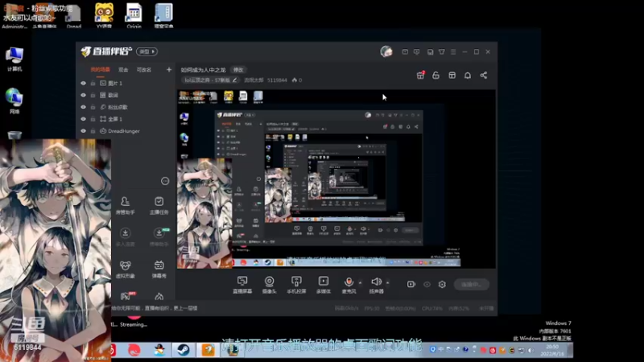Open the layout panel icon beside the bell
644x362 pixels.
tap(452, 75)
